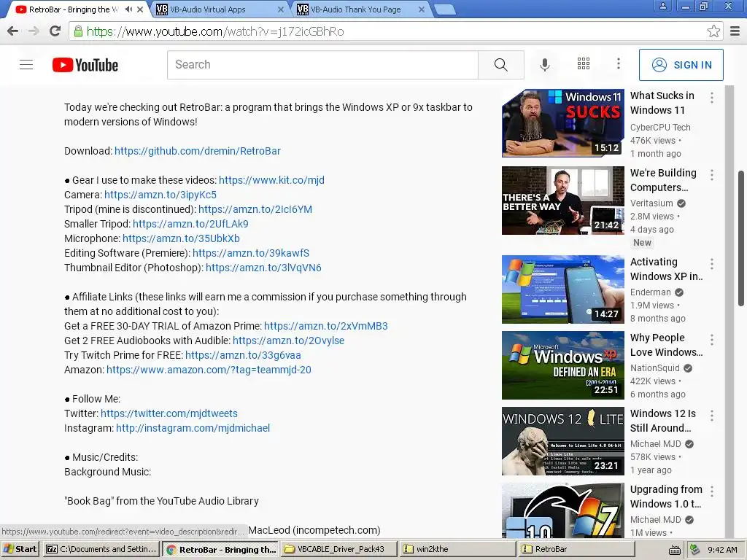Mute tab via speaker icon
Image resolution: width=747 pixels, height=560 pixels.
pos(128,9)
